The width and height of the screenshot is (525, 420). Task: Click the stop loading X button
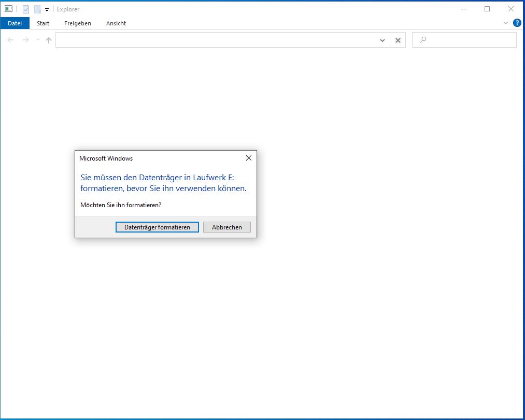pyautogui.click(x=398, y=40)
